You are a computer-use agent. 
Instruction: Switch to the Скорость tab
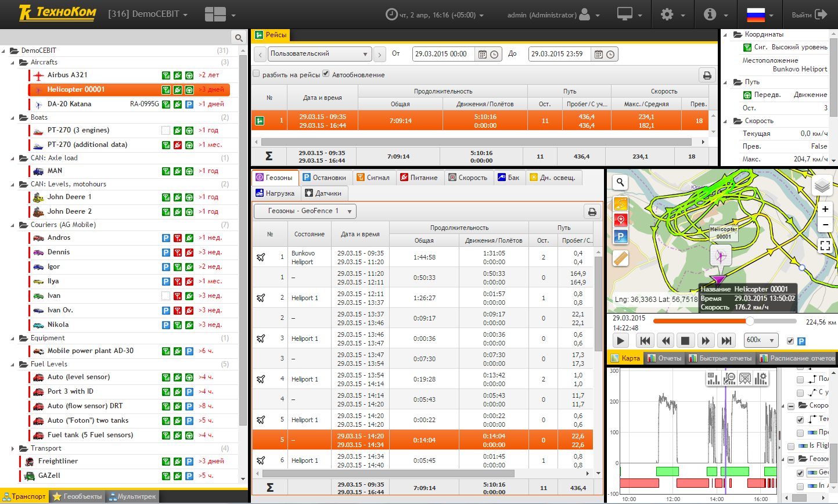point(468,178)
